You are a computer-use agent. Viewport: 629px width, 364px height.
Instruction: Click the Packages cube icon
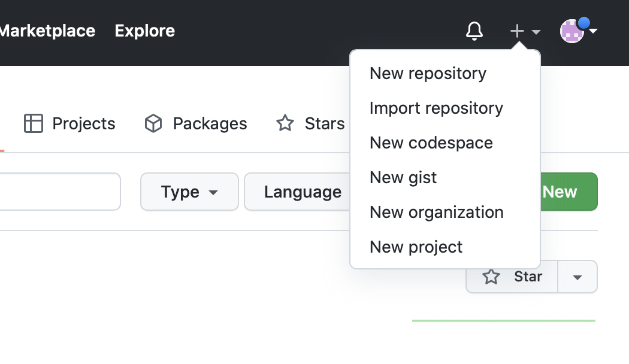154,124
